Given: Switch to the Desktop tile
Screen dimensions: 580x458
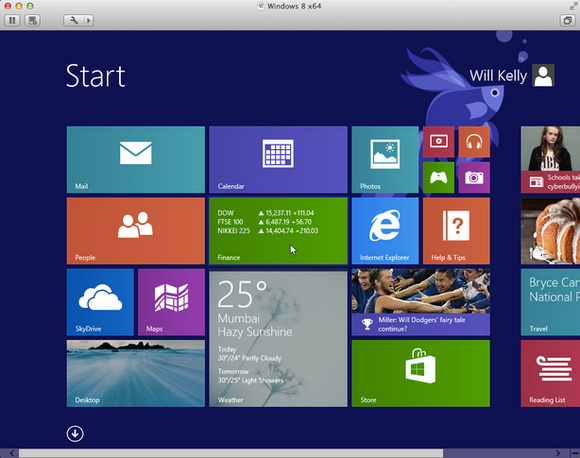Looking at the screenshot, I should (135, 373).
